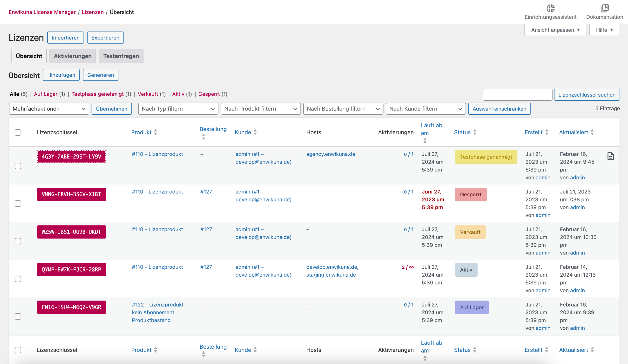The height and width of the screenshot is (364, 628).
Task: Click Auswahl einschränken button
Action: [499, 109]
